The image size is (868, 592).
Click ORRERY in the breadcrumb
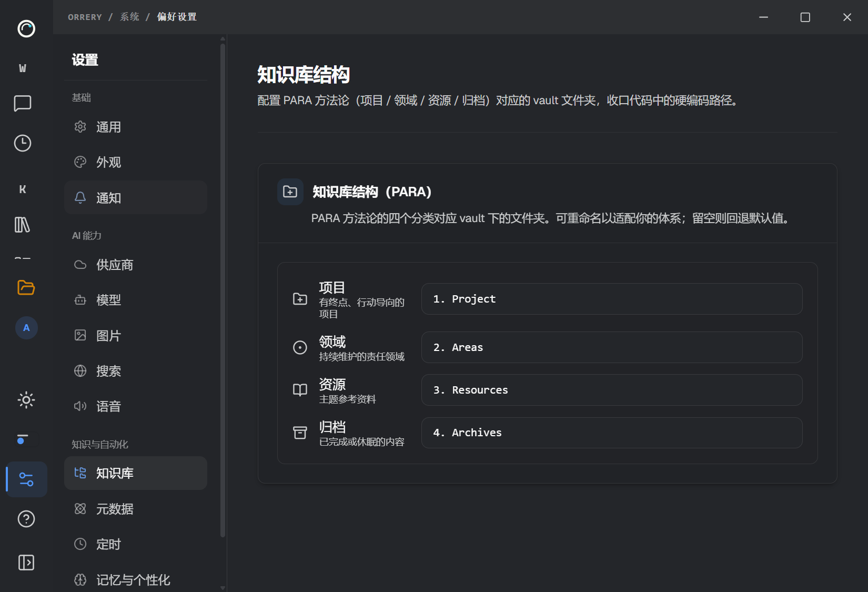point(85,17)
